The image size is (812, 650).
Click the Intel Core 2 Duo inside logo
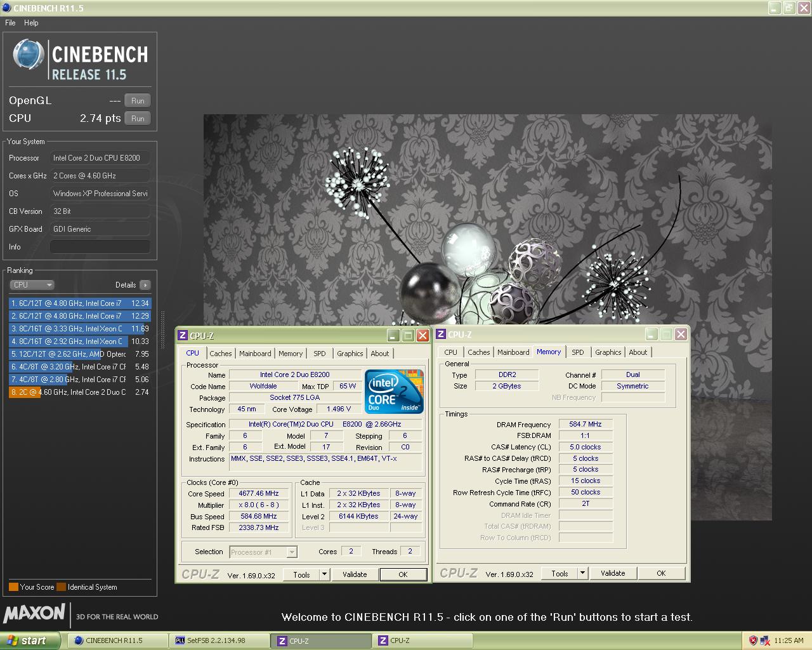395,392
